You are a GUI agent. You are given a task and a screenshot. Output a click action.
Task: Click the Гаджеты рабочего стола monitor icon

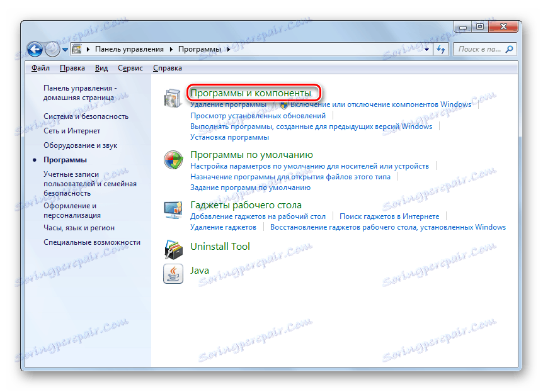173,210
